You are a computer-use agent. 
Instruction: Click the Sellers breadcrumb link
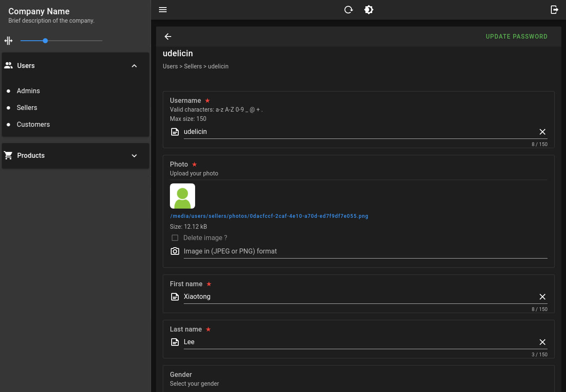click(x=193, y=66)
